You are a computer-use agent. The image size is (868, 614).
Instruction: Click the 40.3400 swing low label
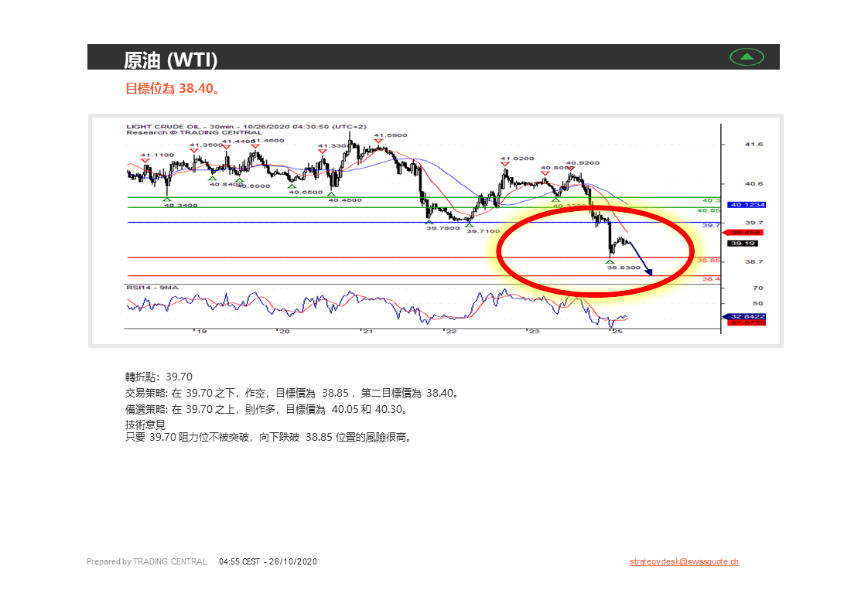[180, 205]
